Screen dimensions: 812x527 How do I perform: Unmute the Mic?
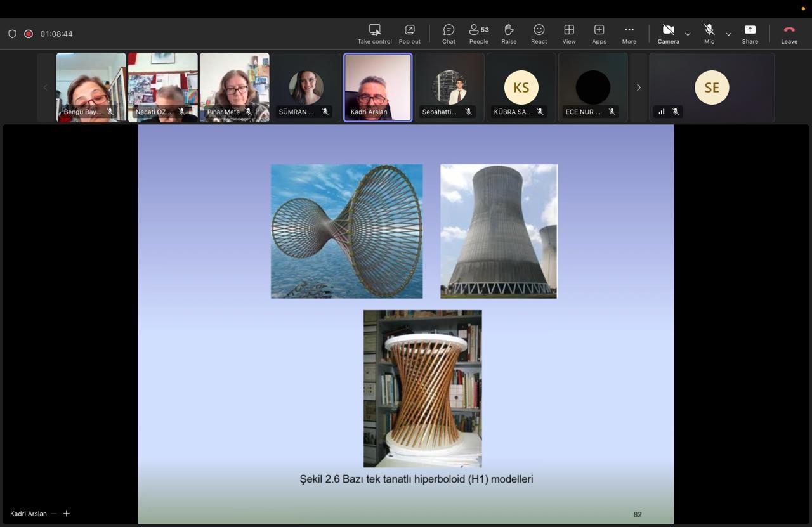coord(709,34)
